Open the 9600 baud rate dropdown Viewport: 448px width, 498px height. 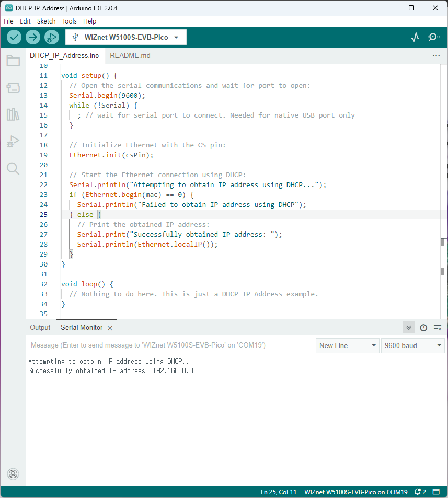[x=413, y=345]
